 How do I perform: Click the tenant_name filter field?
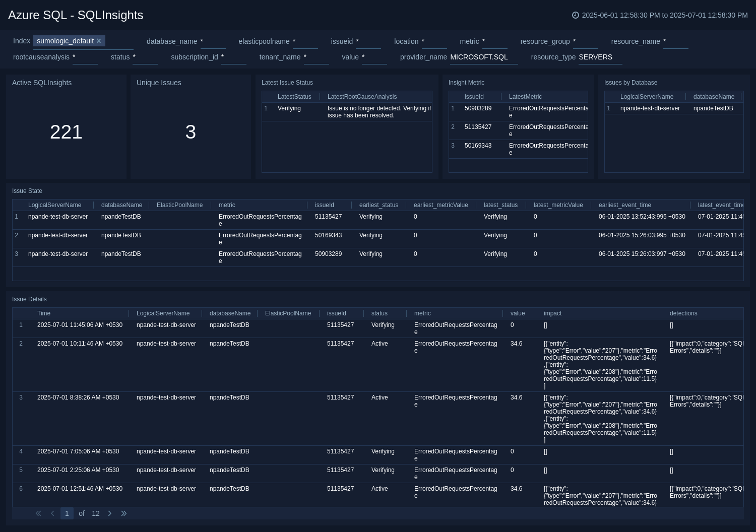pyautogui.click(x=317, y=57)
